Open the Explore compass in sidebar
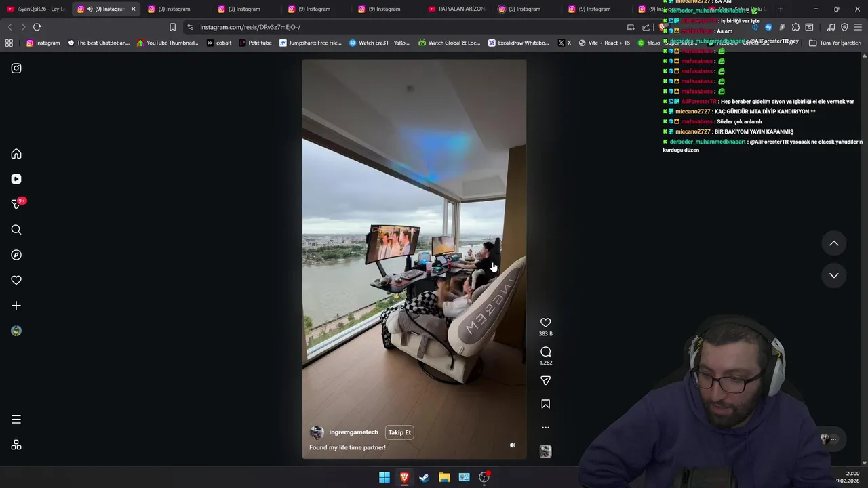Screen dimensions: 868x488 (16, 255)
